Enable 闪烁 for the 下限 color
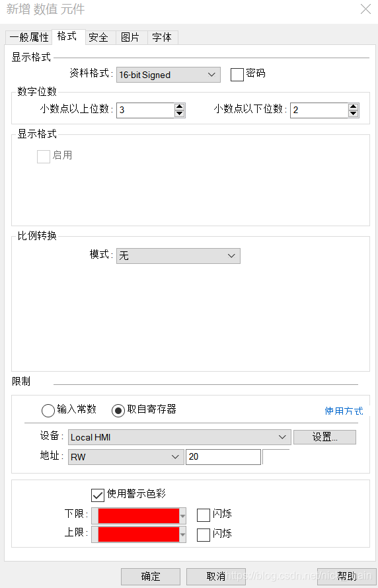378x588 pixels. pos(204,515)
